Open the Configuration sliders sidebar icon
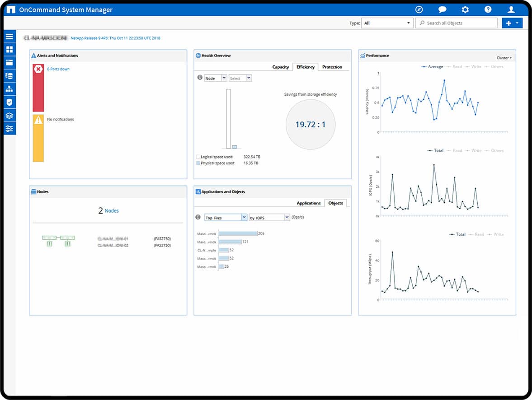The width and height of the screenshot is (532, 400). pos(9,129)
